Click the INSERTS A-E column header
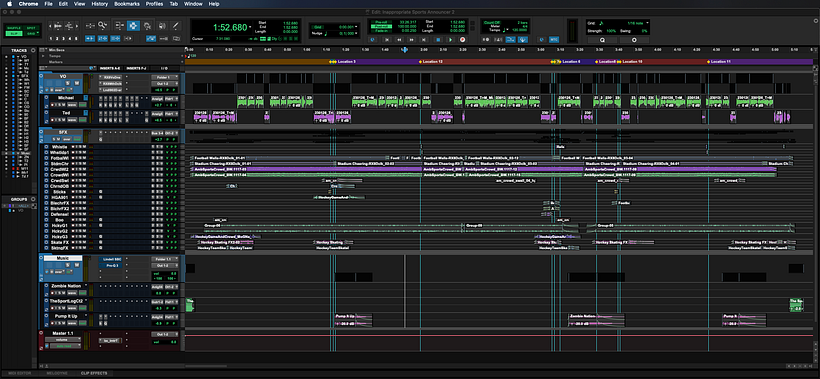 pos(110,68)
